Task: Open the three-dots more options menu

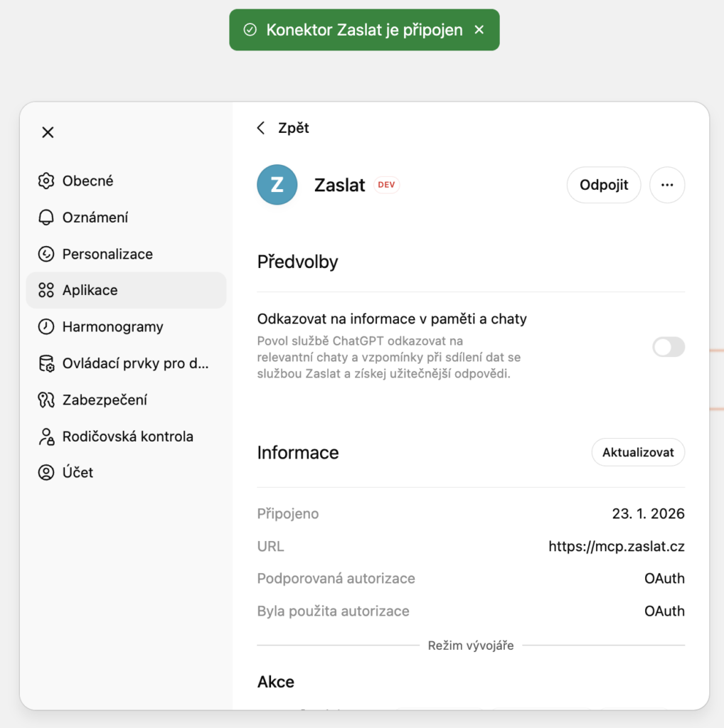Action: tap(667, 185)
